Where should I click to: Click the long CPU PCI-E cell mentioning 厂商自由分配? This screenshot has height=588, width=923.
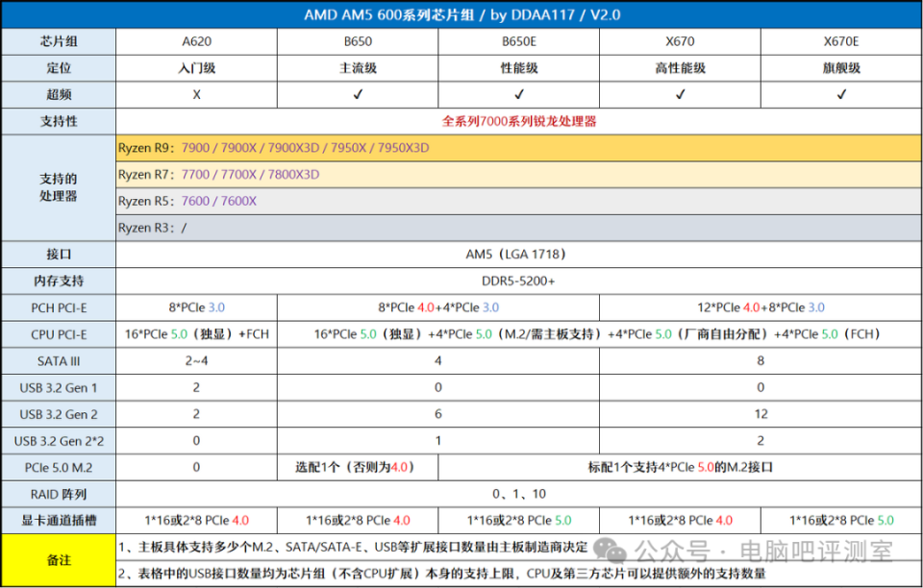599,334
